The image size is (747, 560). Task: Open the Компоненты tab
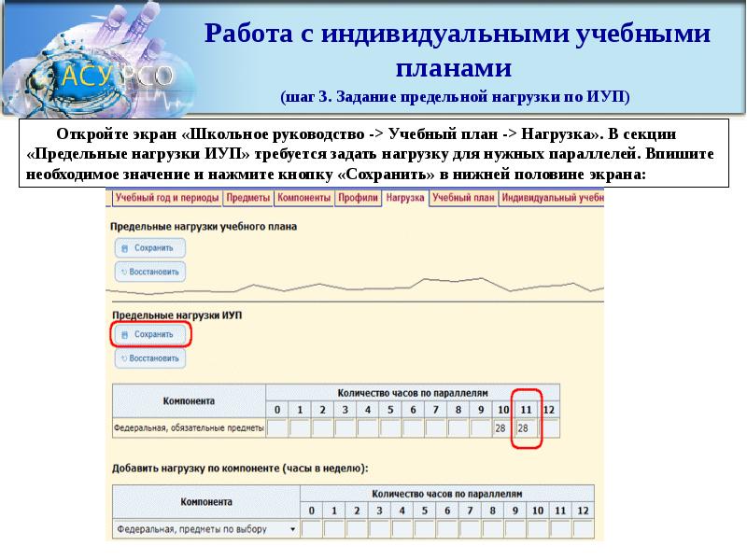point(304,198)
